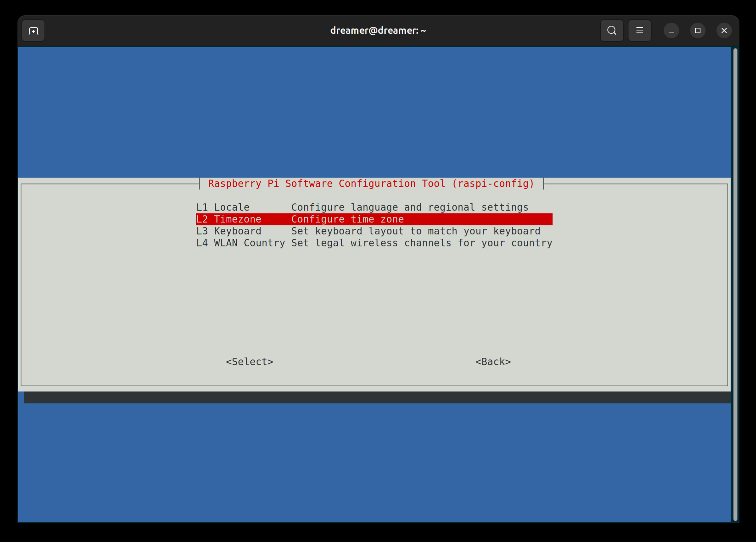The image size is (756, 542).
Task: Activate the Select button
Action: 250,361
